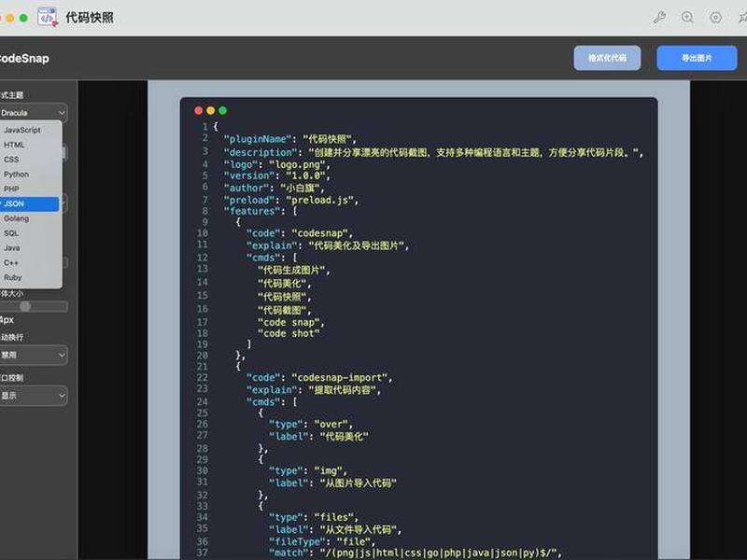Click the "author" key on line 6
Viewport: 747px width, 560px height.
click(247, 189)
